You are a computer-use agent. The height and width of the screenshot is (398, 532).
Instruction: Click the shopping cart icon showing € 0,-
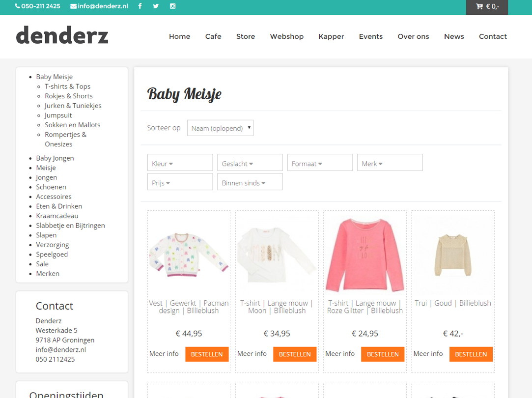click(487, 7)
